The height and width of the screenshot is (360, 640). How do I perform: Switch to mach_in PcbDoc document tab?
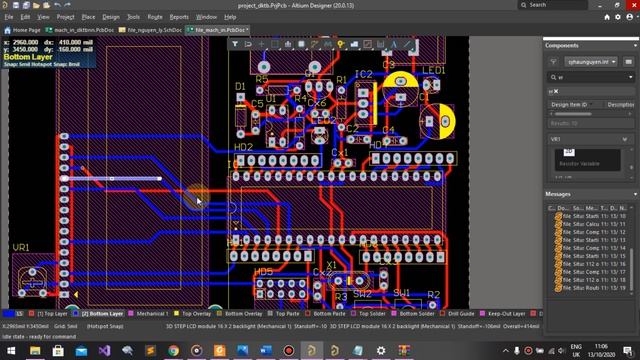(x=80, y=30)
